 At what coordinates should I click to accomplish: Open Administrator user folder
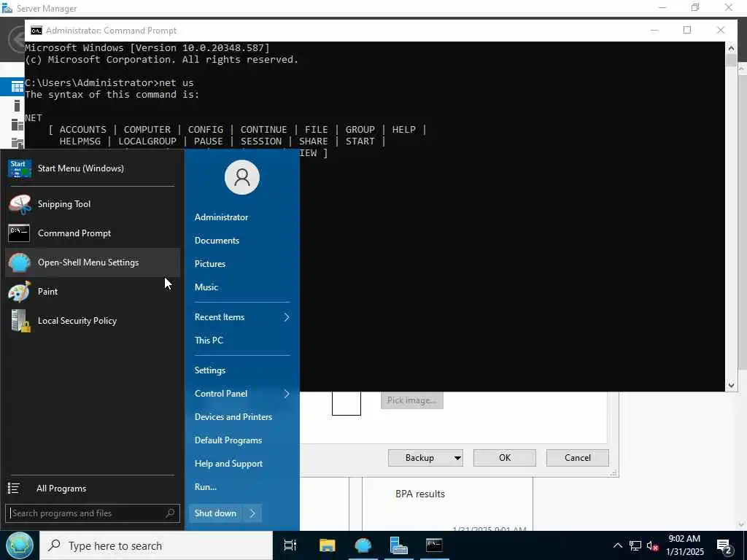(x=221, y=217)
